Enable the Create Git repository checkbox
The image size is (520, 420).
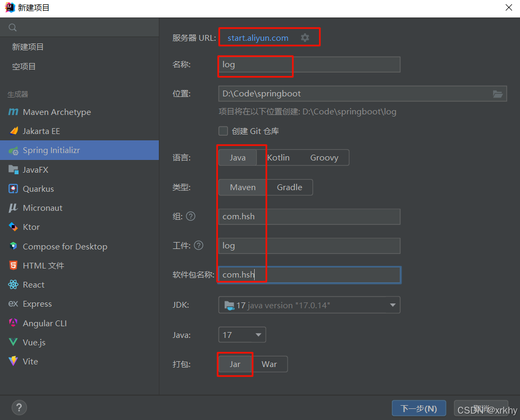click(223, 131)
